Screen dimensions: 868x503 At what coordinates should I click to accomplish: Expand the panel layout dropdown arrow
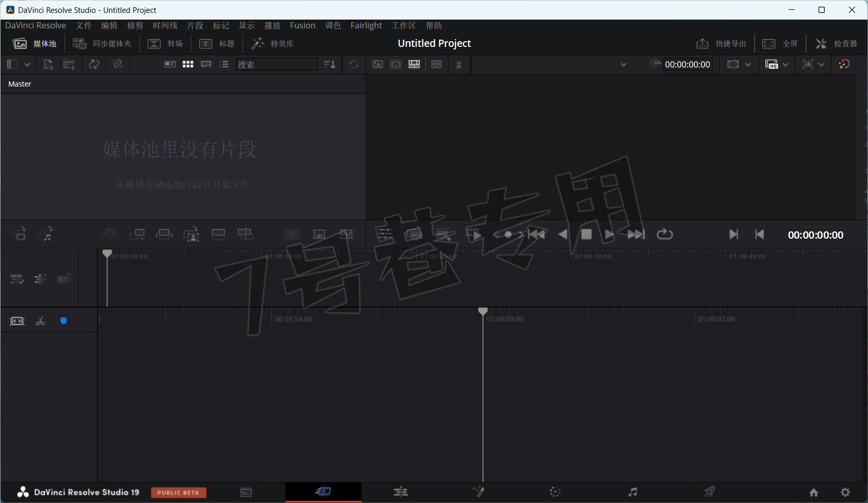27,64
